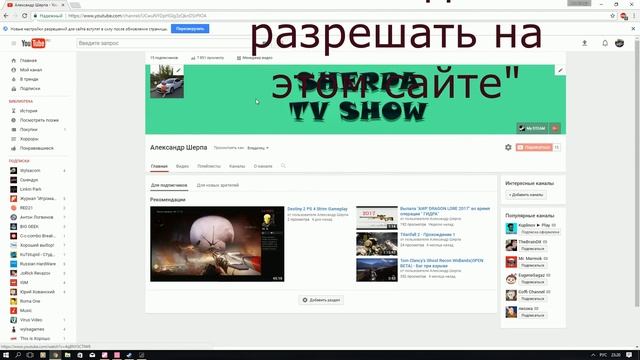640x360 pixels.
Task: Click the Менеджер видео link
Action: (x=255, y=58)
